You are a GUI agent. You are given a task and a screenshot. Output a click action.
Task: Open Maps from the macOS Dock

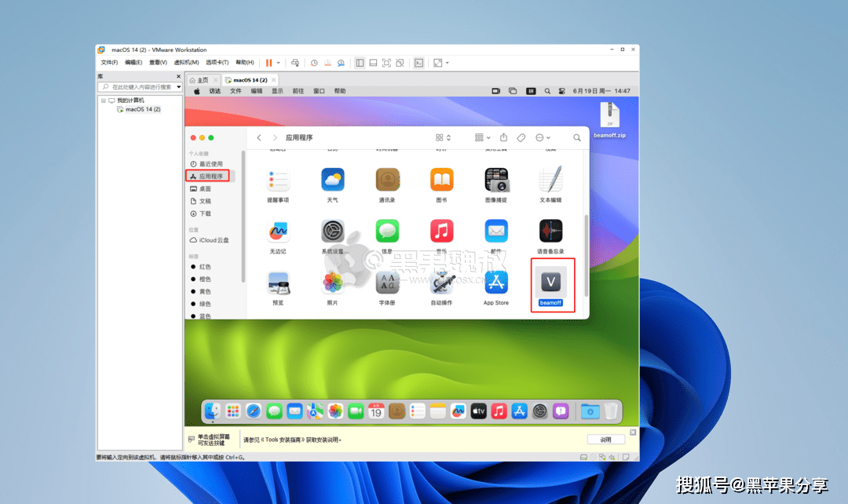(316, 411)
